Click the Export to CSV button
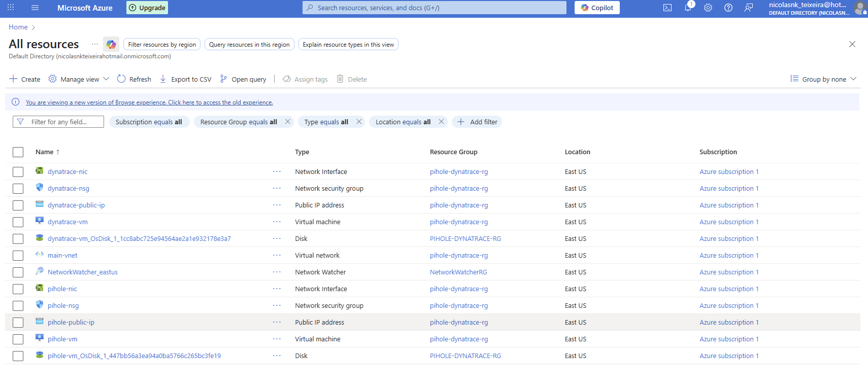 click(185, 79)
